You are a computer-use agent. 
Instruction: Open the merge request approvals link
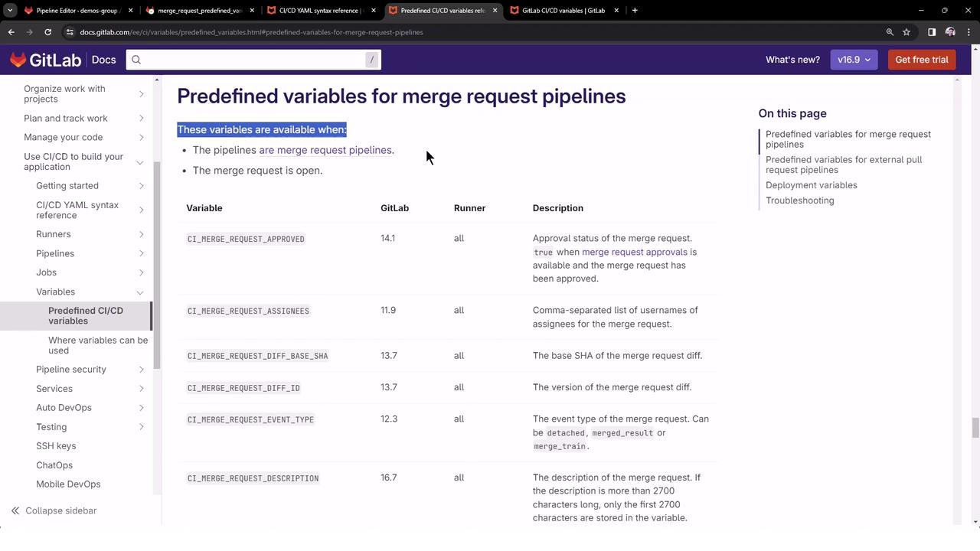[x=634, y=252]
